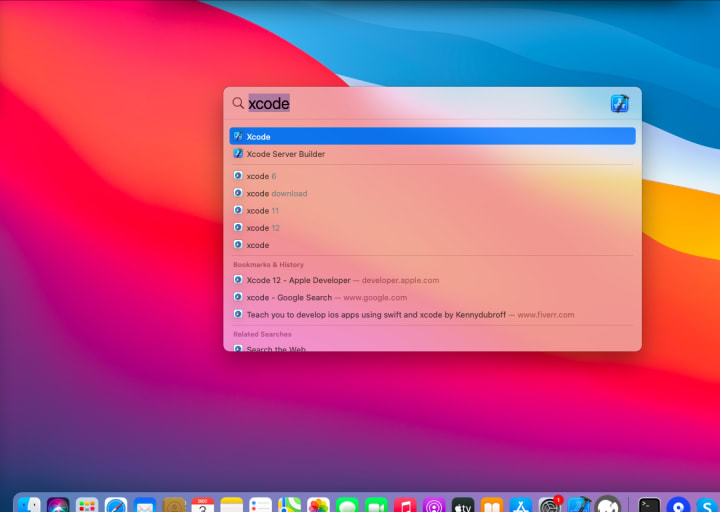Open Finder from the Dock
The height and width of the screenshot is (512, 720).
(x=29, y=505)
